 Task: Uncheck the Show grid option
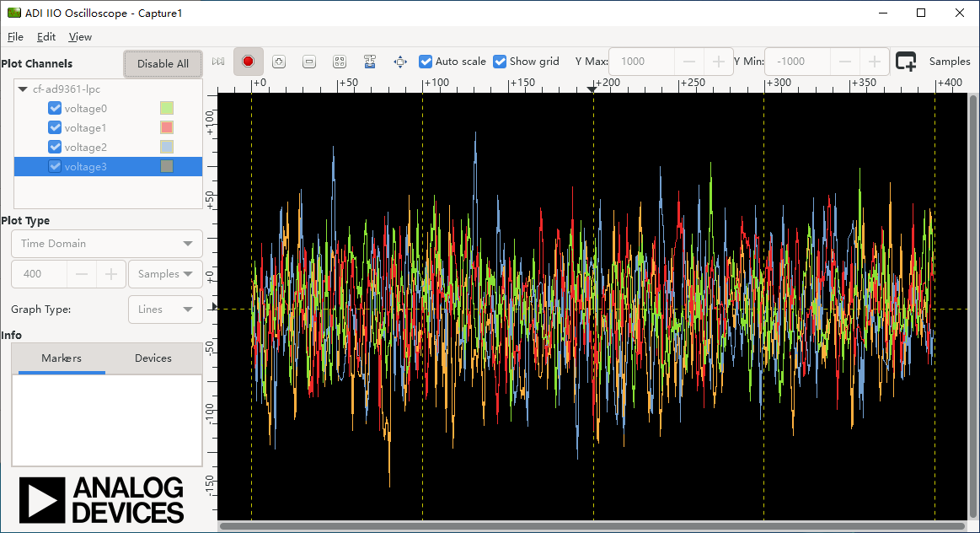point(501,62)
